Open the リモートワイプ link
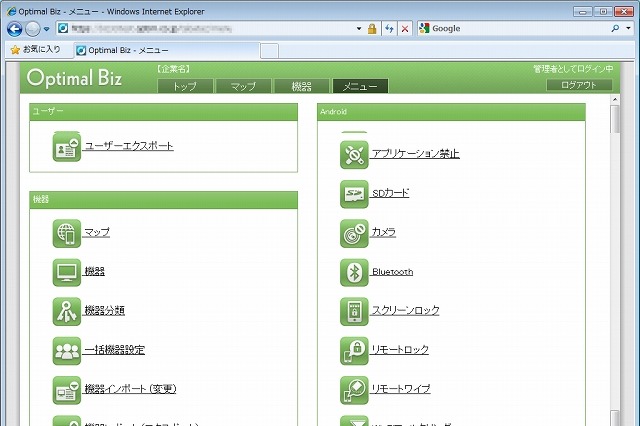The width and height of the screenshot is (640, 426). [400, 388]
